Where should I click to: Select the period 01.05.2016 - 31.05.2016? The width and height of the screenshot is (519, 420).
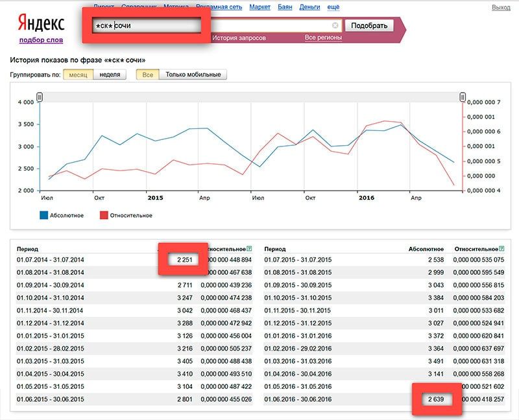[298, 386]
